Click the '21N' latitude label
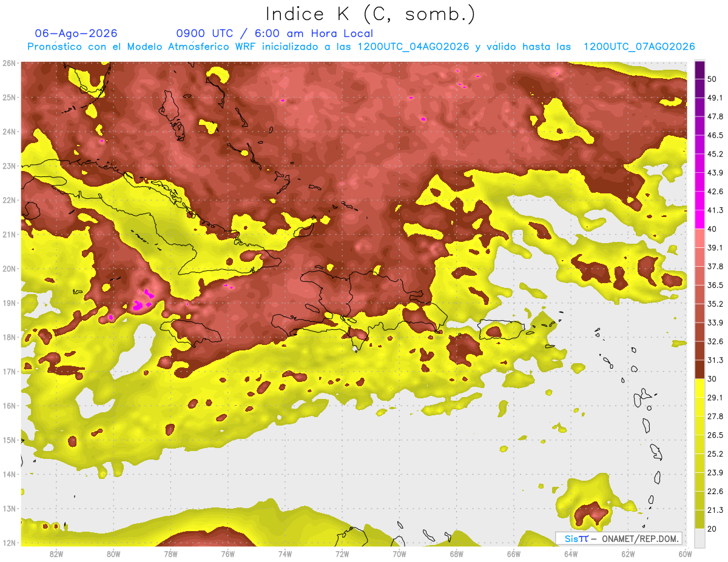 pos(8,235)
